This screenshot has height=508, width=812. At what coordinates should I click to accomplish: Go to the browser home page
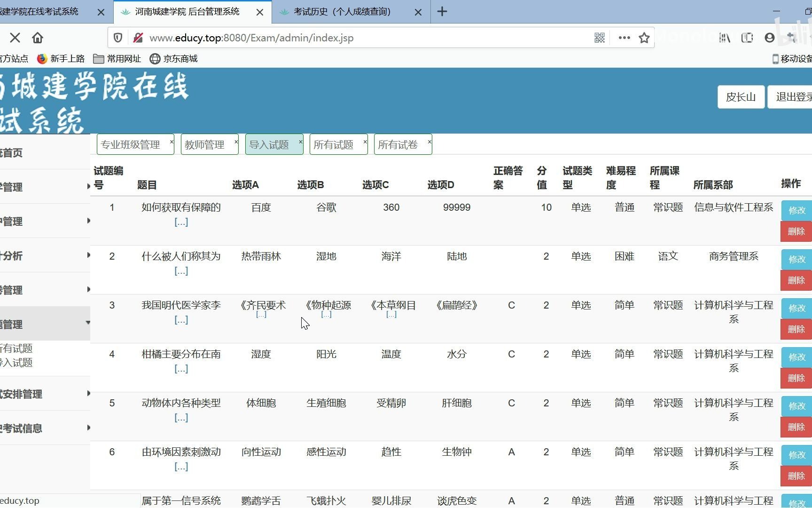pos(38,38)
